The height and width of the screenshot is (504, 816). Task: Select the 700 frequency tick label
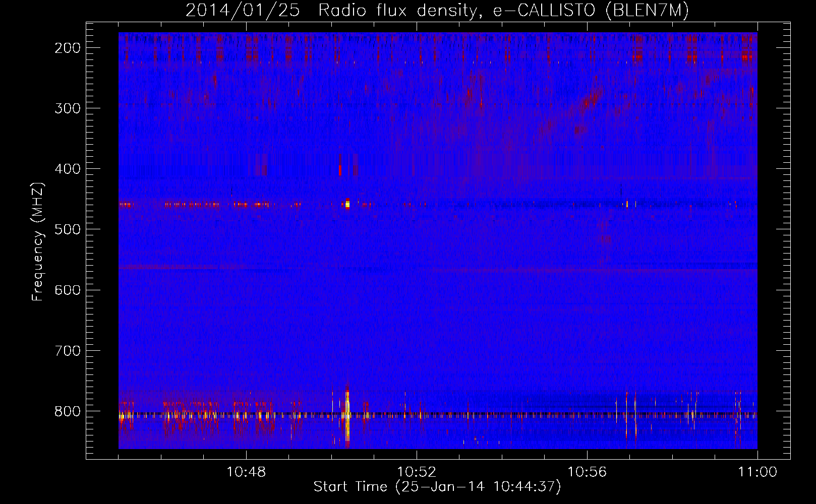[68, 350]
